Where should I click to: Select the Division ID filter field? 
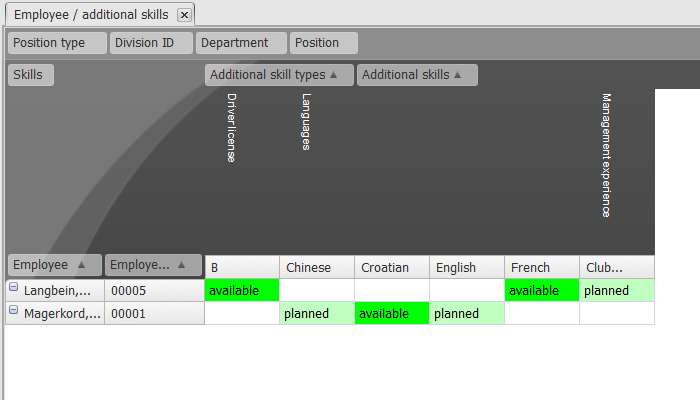coord(151,43)
